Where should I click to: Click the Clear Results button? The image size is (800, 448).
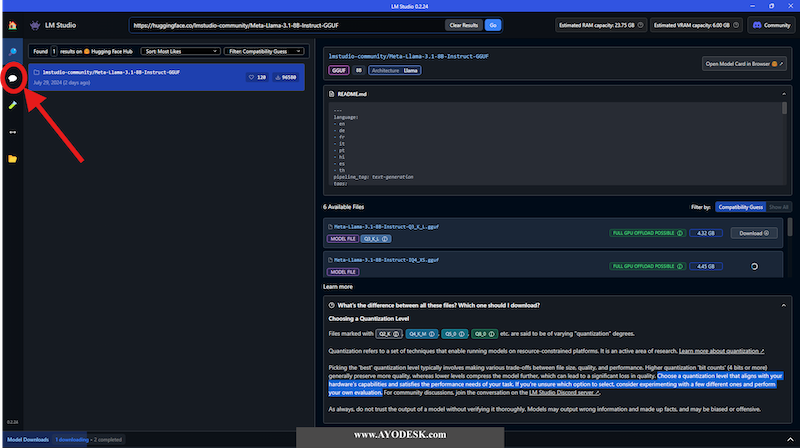tap(463, 25)
